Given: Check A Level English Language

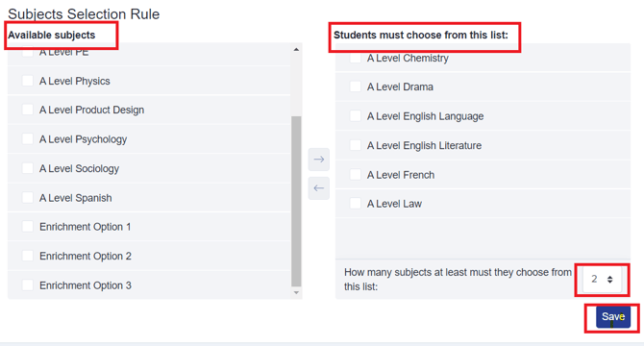Looking at the screenshot, I should 356,115.
